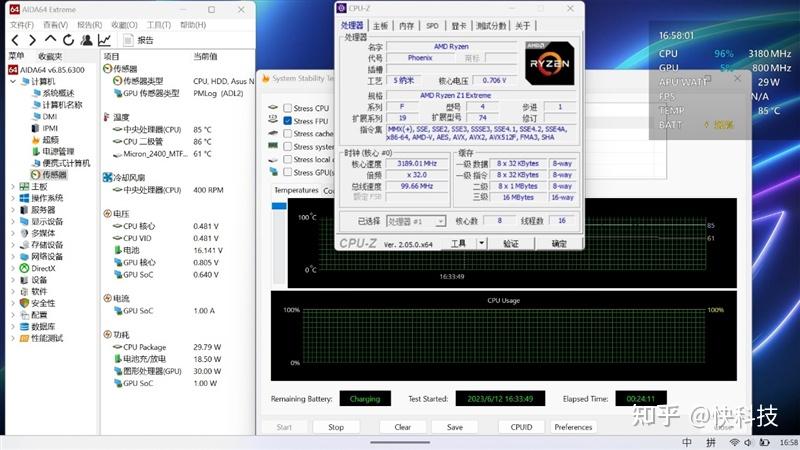The height and width of the screenshot is (450, 800).
Task: Close the APU WATT overlay panel
Action: [737, 79]
